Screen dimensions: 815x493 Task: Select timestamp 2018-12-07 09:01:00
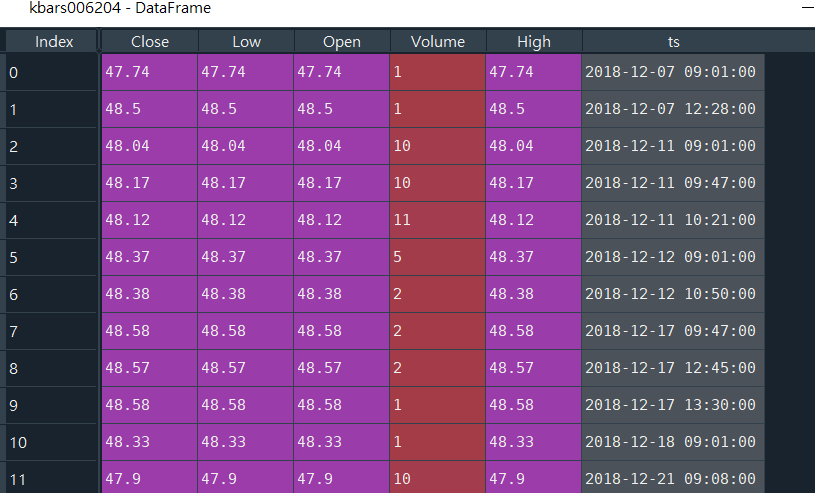(673, 72)
